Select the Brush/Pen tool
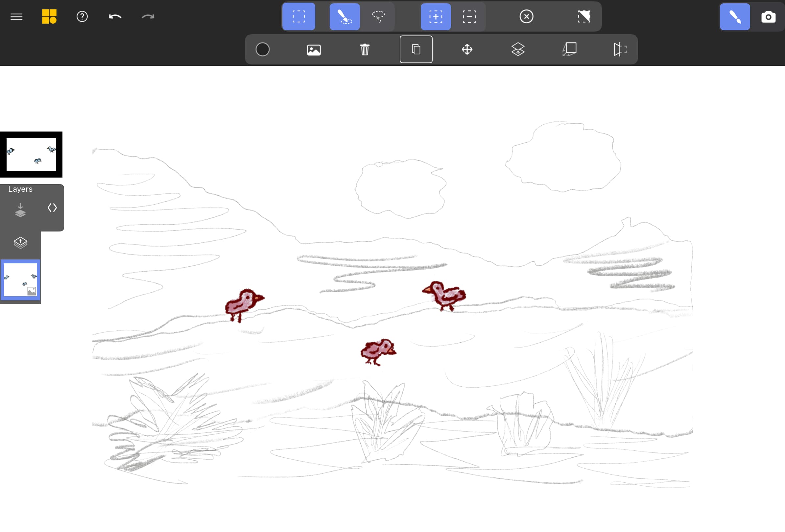 (x=735, y=17)
